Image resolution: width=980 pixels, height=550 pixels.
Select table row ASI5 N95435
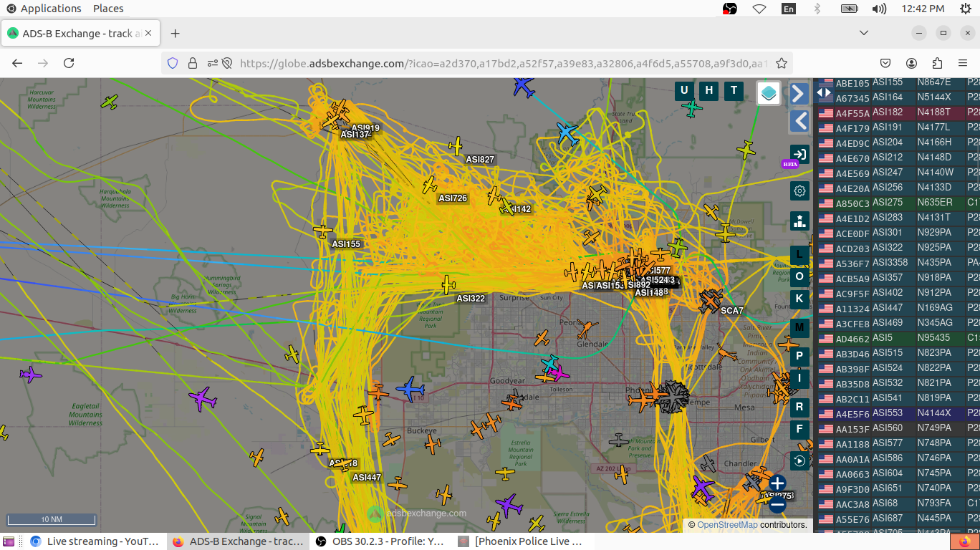pos(897,338)
